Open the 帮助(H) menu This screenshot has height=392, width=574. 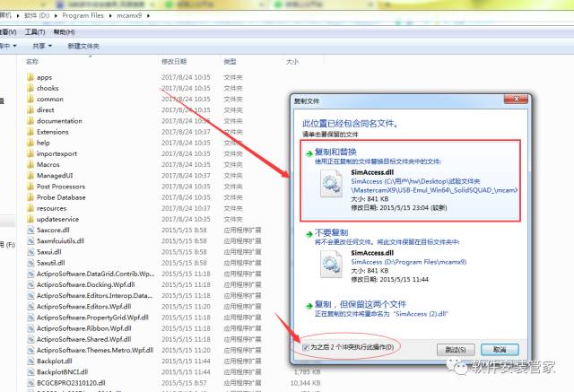pyautogui.click(x=64, y=32)
